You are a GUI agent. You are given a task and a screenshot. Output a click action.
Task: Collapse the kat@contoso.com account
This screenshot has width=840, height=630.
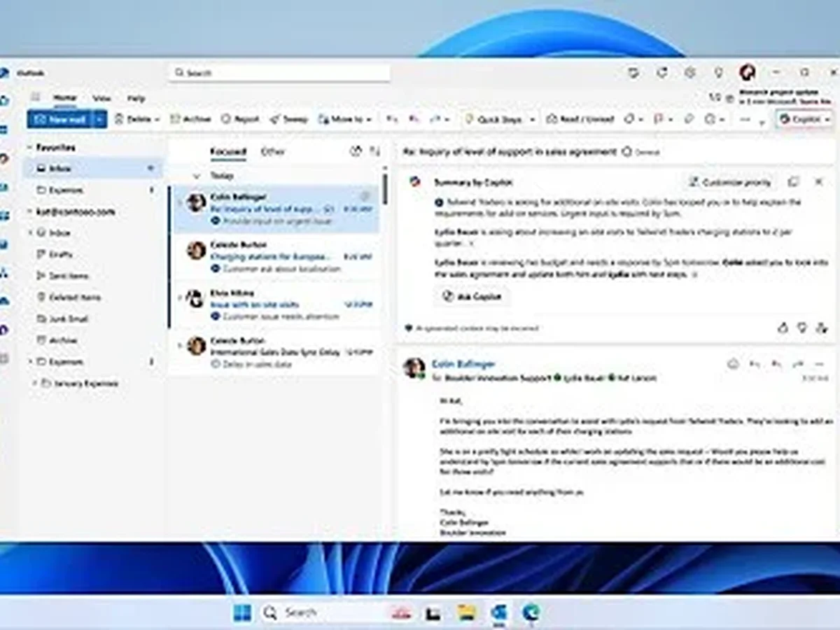[29, 212]
